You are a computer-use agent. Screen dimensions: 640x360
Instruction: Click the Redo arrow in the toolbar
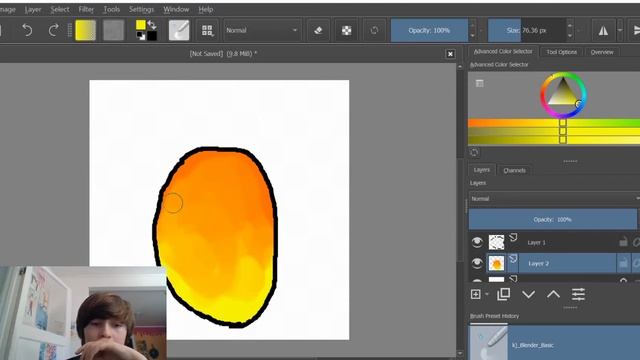[53, 30]
